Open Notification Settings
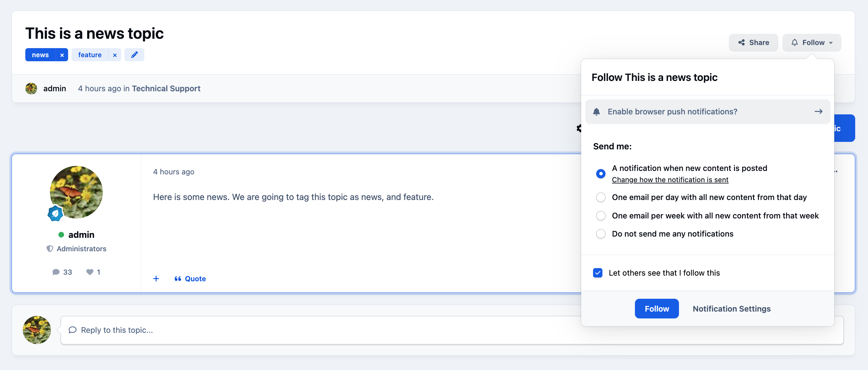This screenshot has height=370, width=868. (731, 309)
